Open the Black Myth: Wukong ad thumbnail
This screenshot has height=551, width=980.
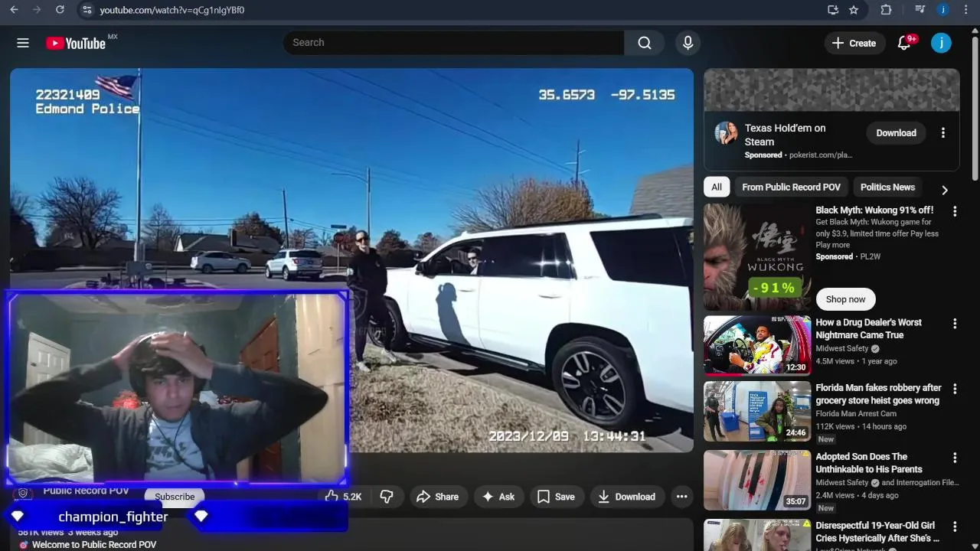click(757, 256)
